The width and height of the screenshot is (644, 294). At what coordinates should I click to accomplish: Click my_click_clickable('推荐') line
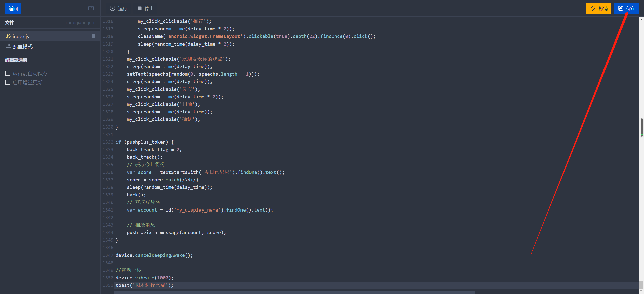click(x=175, y=21)
